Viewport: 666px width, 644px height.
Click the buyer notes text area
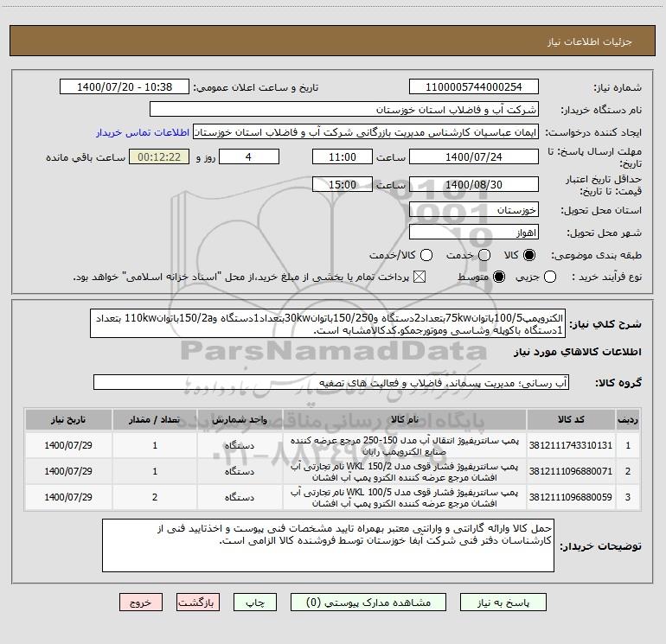328,545
